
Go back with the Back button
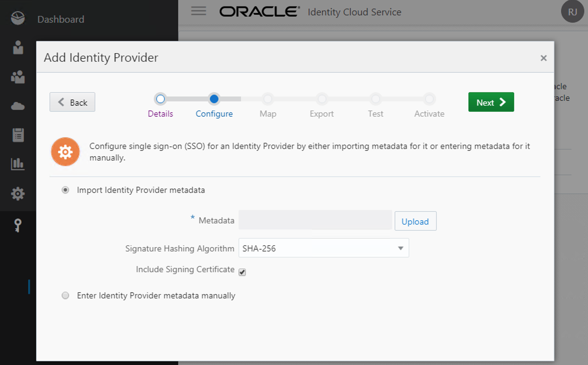pos(72,102)
